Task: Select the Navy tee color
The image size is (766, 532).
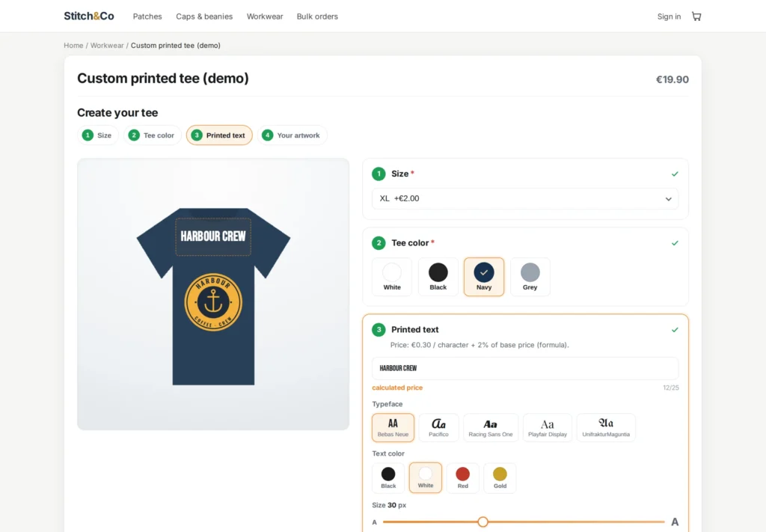Action: pos(484,277)
